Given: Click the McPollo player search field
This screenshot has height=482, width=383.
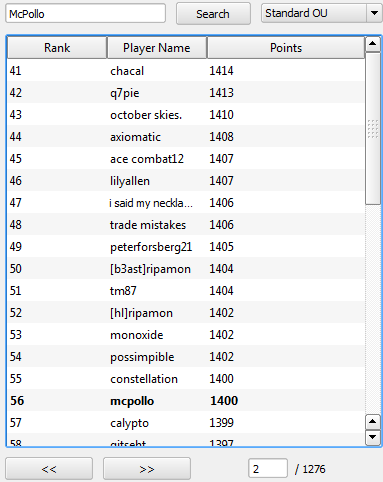Looking at the screenshot, I should coord(85,13).
